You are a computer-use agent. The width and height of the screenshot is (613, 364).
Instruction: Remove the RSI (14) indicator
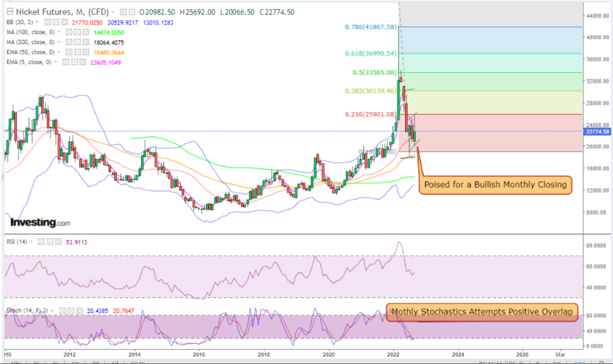click(58, 242)
